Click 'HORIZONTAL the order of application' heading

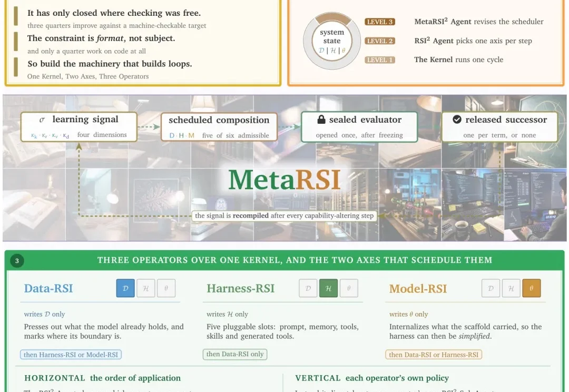click(x=102, y=378)
